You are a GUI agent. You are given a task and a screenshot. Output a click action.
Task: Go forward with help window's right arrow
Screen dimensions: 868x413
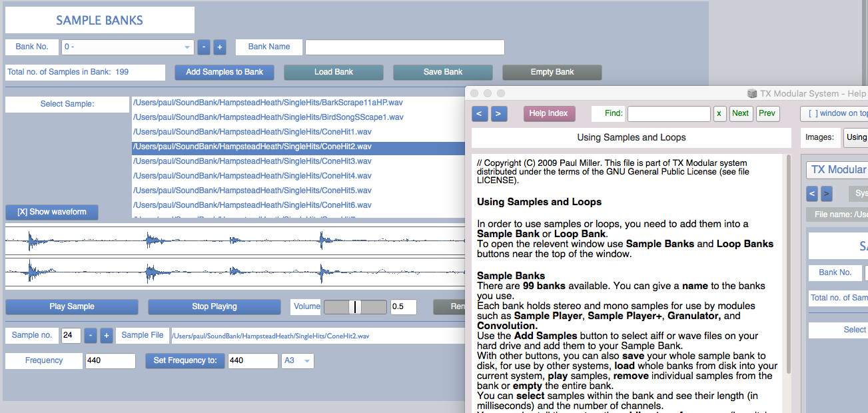[x=499, y=114]
